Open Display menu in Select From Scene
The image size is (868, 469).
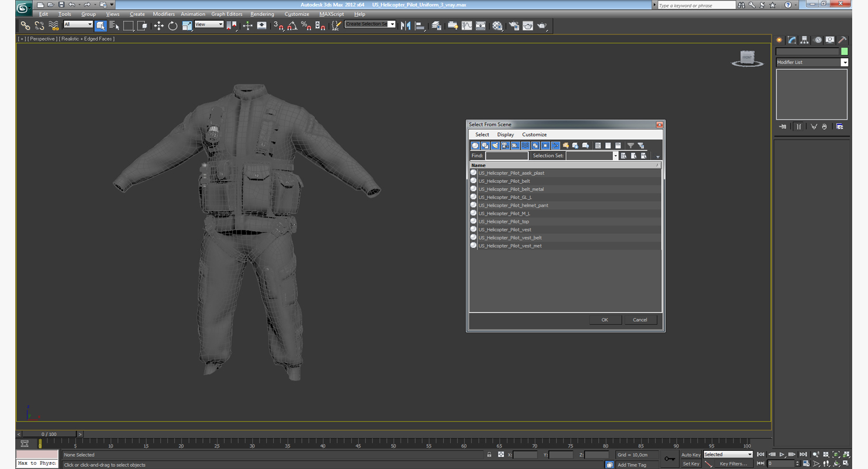coord(506,135)
